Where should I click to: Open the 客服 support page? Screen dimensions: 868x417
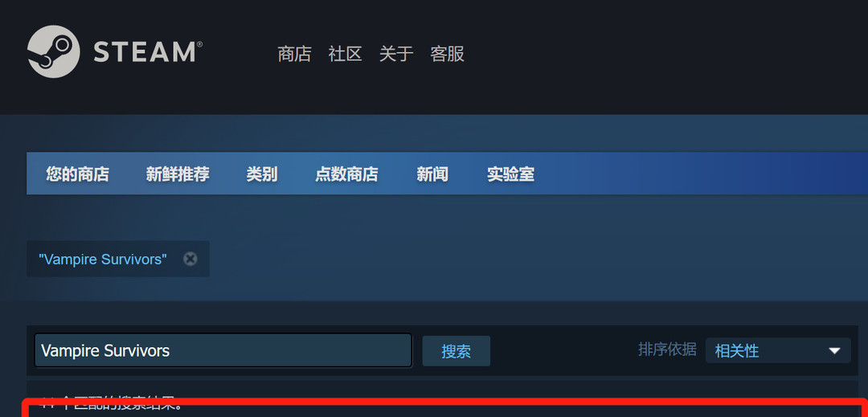[447, 54]
